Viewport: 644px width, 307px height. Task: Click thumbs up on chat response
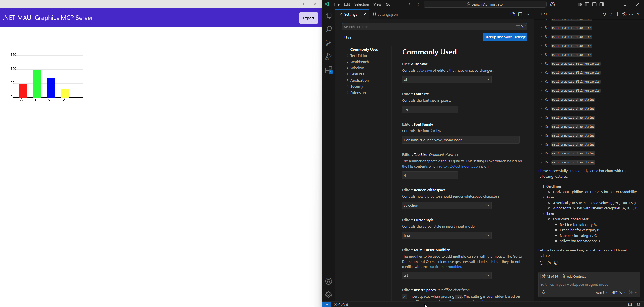[x=549, y=263]
